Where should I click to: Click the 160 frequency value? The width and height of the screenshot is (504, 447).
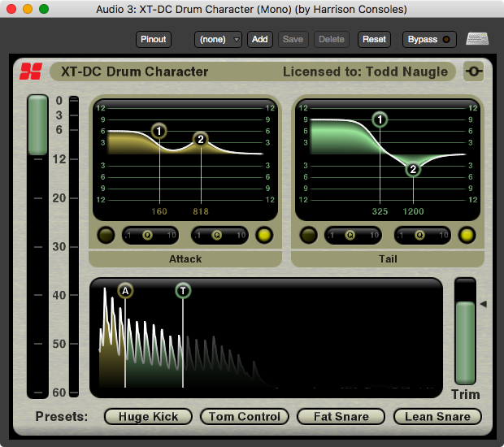click(159, 211)
